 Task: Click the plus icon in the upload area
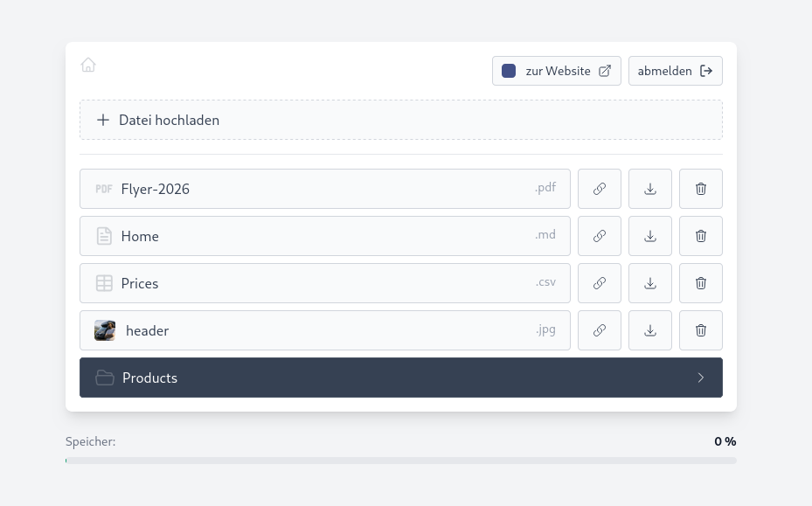(103, 120)
